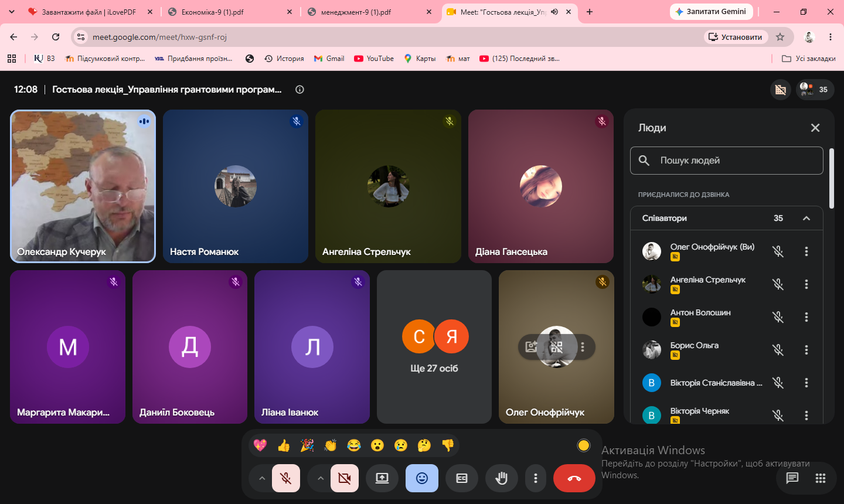Leave the call with the red button

coord(574,478)
